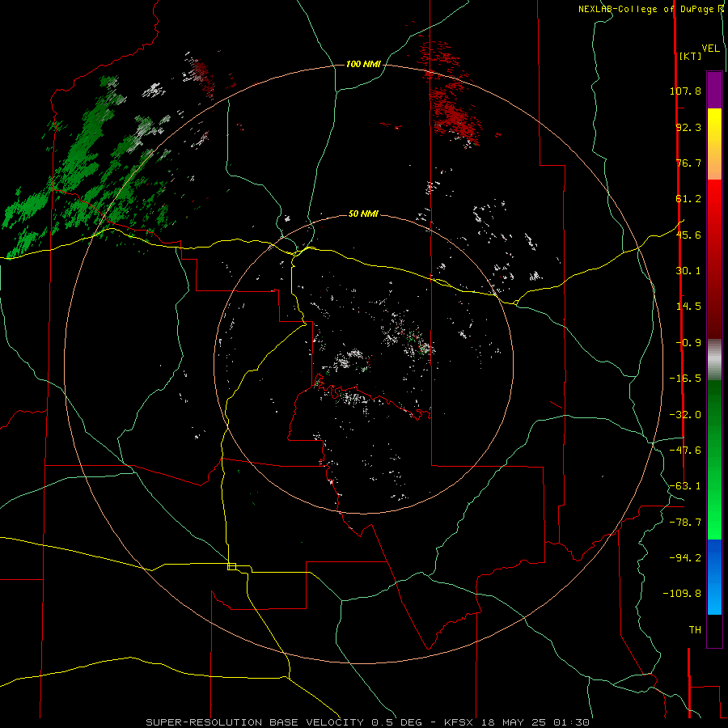The image size is (728, 728).
Task: Click the -63.1 velocity scale value
Action: click(685, 486)
